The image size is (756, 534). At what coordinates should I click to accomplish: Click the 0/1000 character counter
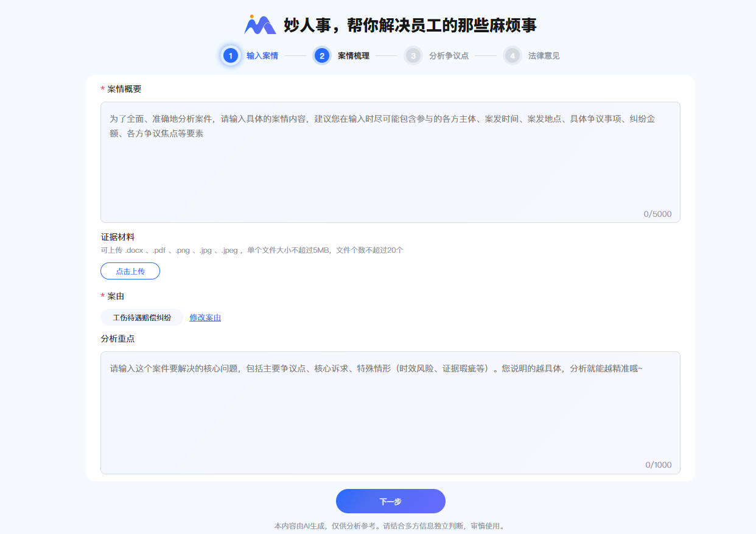659,465
